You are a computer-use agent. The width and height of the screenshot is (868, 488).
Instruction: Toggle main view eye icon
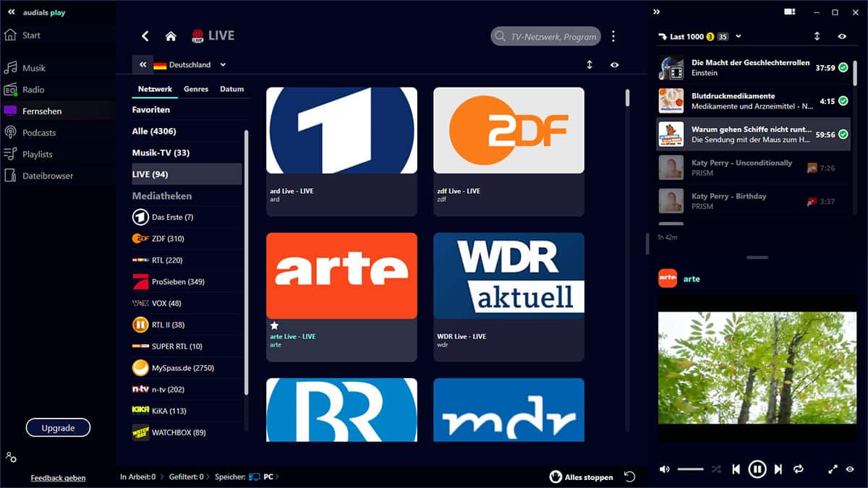(x=614, y=64)
